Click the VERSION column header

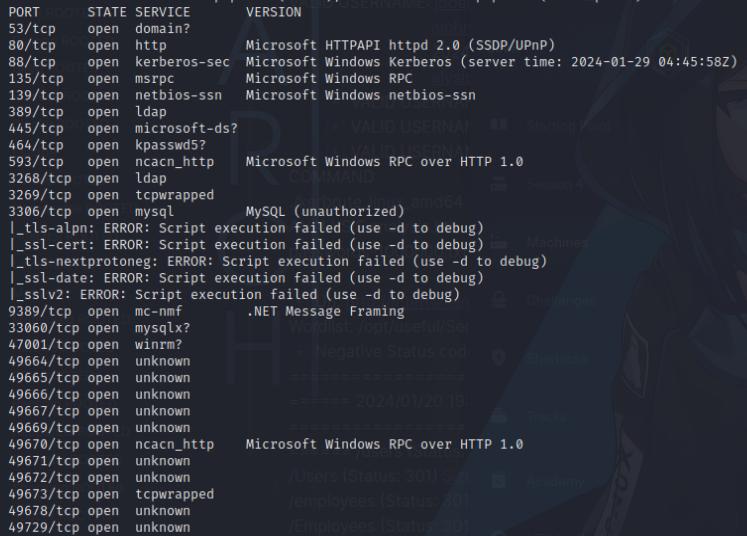(x=273, y=12)
